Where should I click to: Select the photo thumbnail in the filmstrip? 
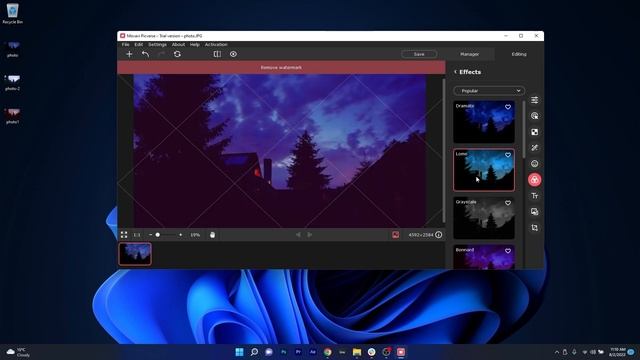pyautogui.click(x=135, y=254)
